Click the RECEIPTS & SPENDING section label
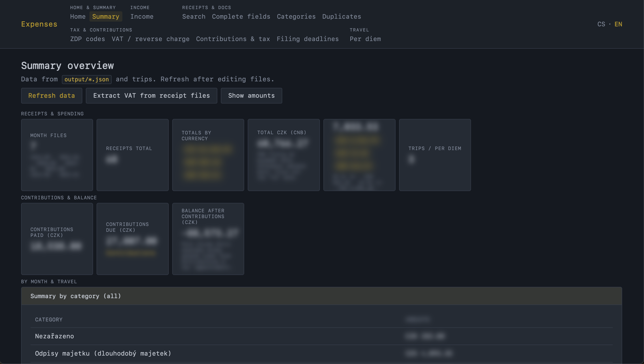The width and height of the screenshot is (644, 364). pyautogui.click(x=52, y=114)
